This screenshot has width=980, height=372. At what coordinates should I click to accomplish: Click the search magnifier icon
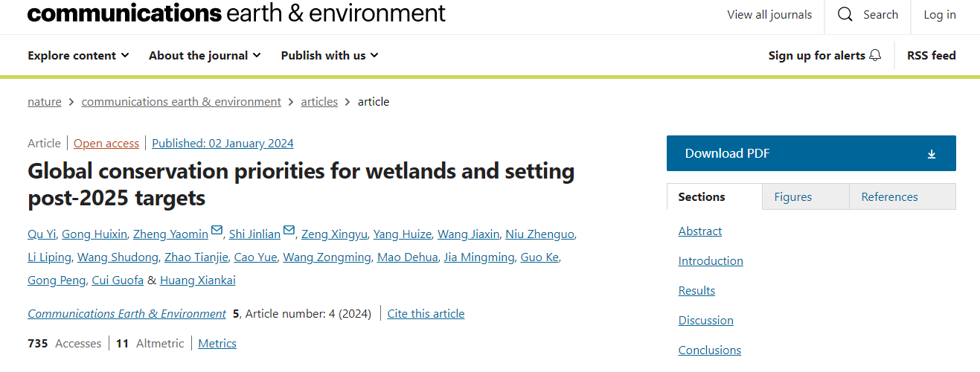[845, 15]
